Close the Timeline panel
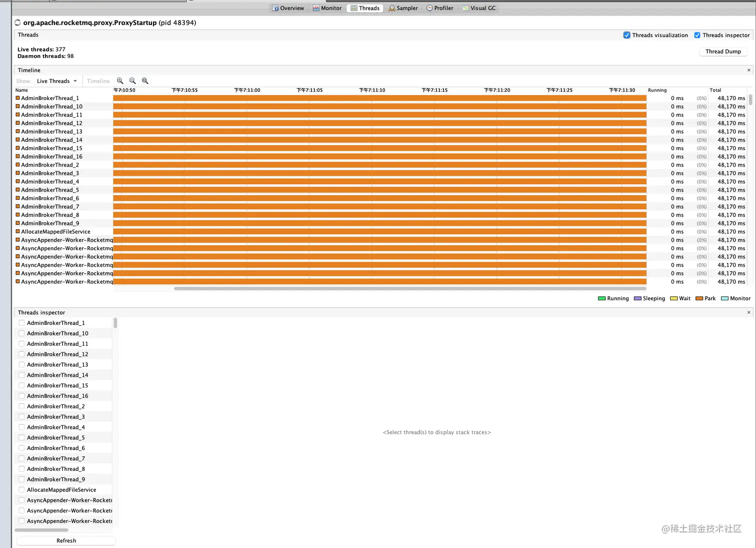Image resolution: width=756 pixels, height=548 pixels. click(748, 70)
